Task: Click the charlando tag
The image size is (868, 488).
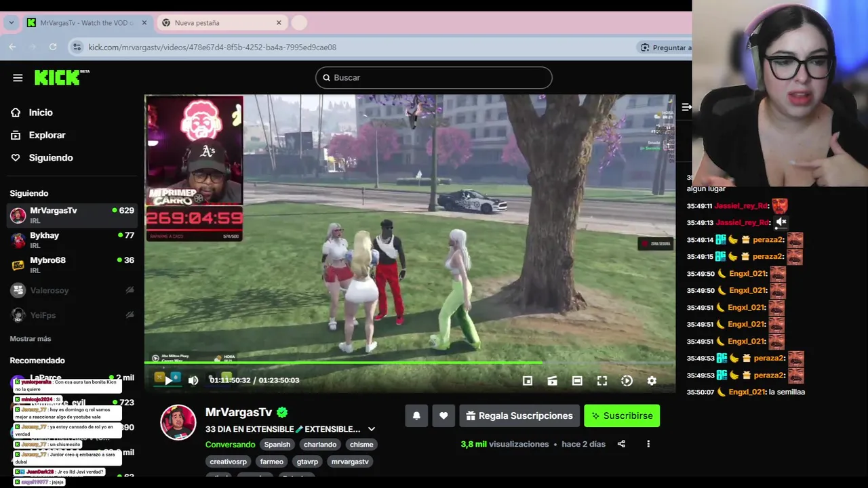Action: 320,445
